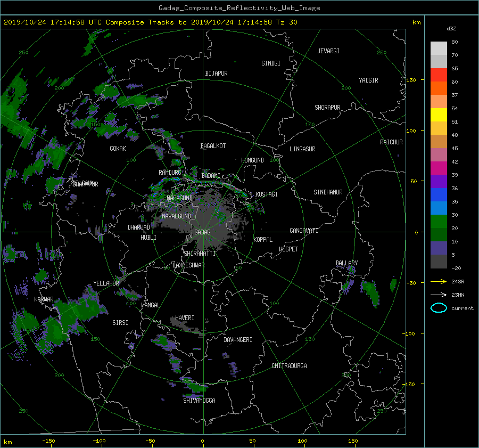Click the RAICHUR city label

click(391, 142)
